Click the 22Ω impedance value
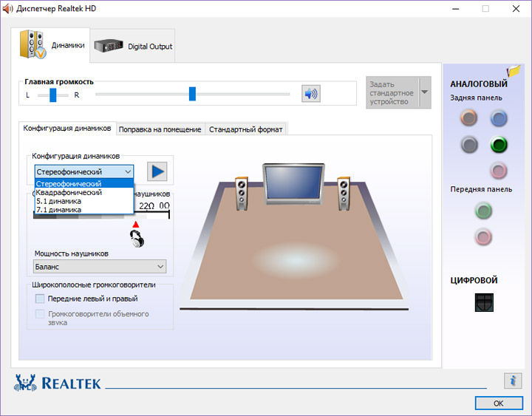The image size is (532, 416). (x=146, y=206)
